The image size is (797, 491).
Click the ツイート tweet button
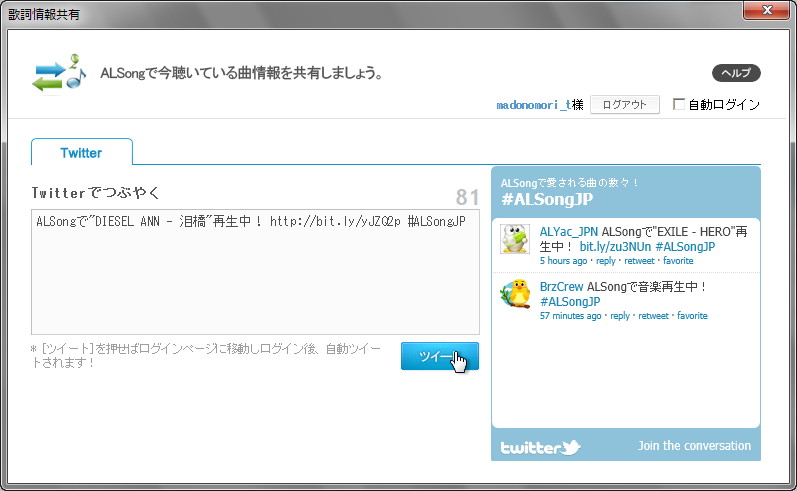point(440,356)
